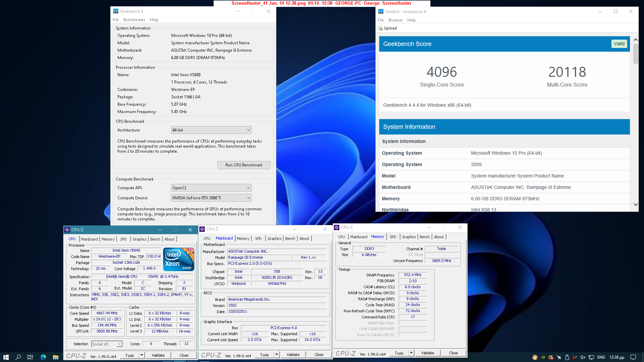Click Tools button in CPU-Z CPU window
The image size is (644, 362).
[x=130, y=355]
